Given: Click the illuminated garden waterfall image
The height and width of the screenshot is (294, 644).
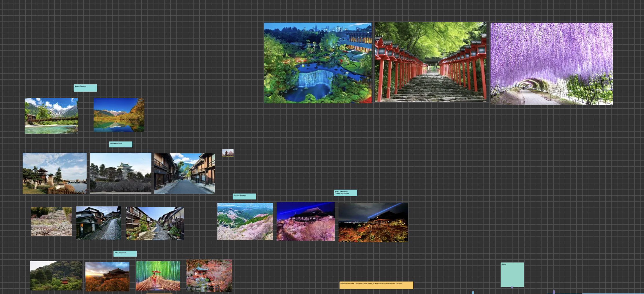Looking at the screenshot, I should [317, 63].
